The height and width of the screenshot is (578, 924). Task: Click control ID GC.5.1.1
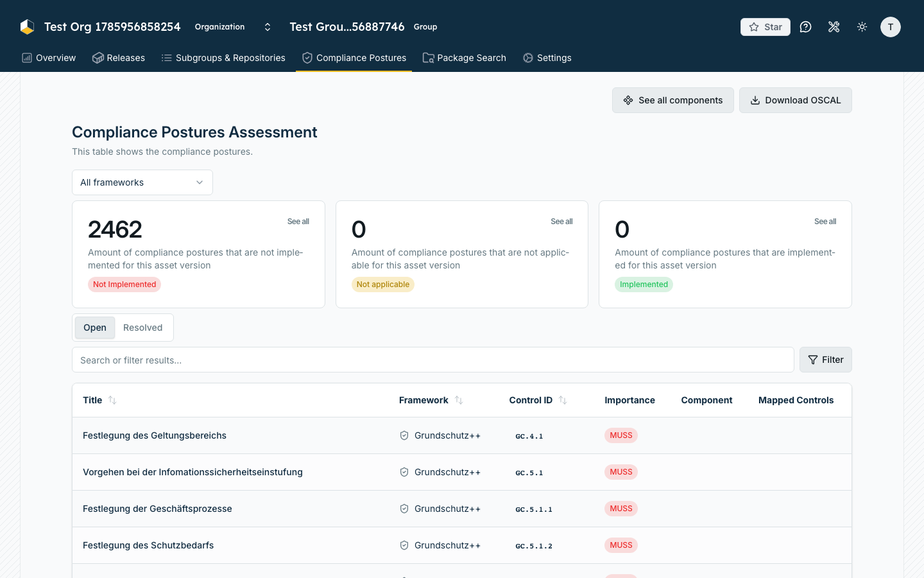click(x=534, y=509)
